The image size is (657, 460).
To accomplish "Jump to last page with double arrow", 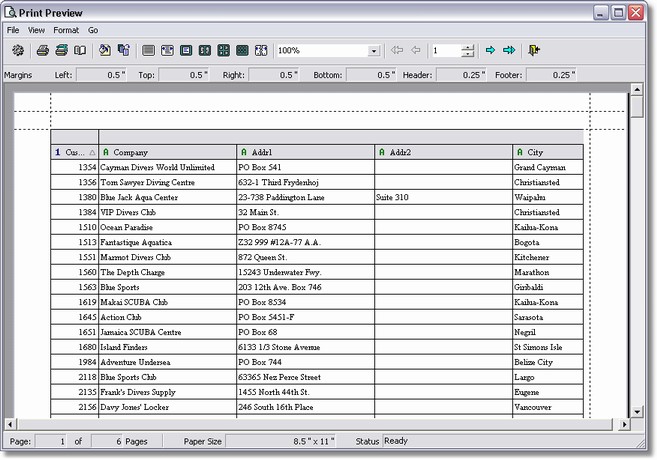I will click(509, 50).
